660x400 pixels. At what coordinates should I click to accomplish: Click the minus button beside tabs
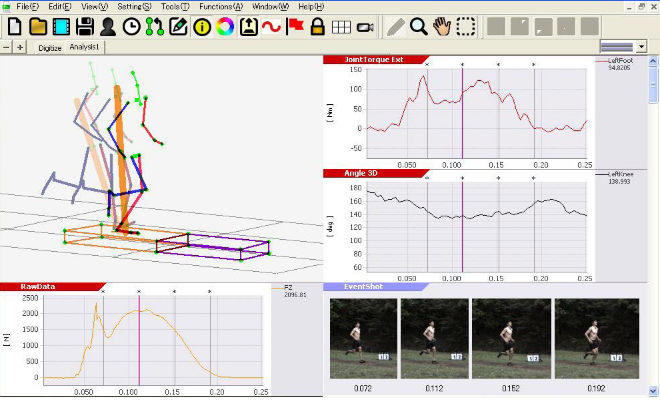[8, 47]
